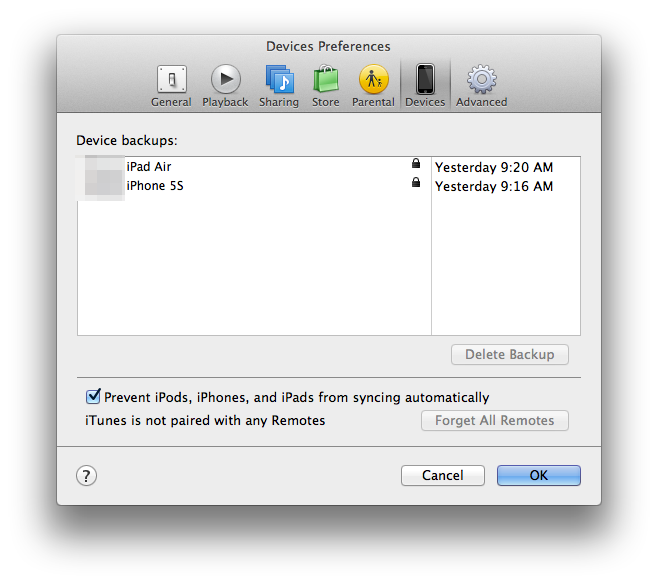Open the Parental preferences pane
This screenshot has height=584, width=658.
click(373, 86)
